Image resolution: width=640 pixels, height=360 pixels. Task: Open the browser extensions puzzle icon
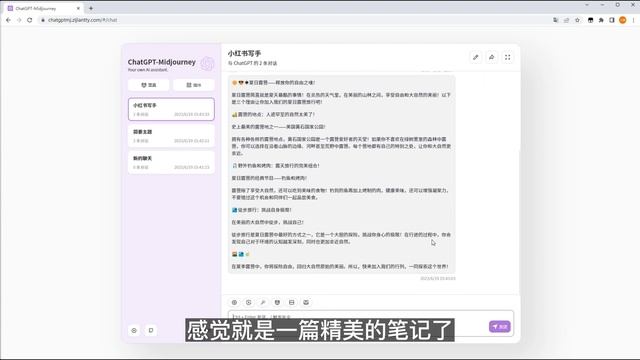[x=601, y=20]
